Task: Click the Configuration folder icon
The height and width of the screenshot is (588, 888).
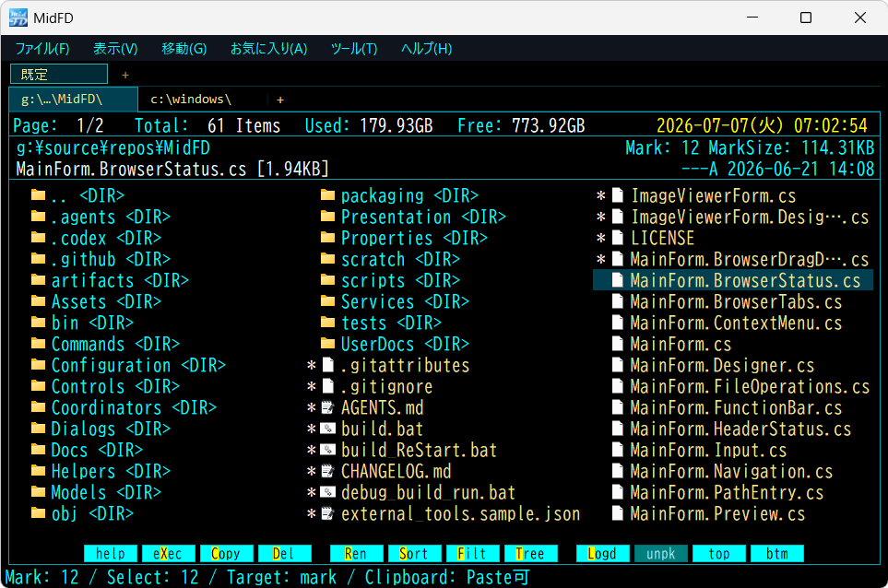Action: pos(38,364)
